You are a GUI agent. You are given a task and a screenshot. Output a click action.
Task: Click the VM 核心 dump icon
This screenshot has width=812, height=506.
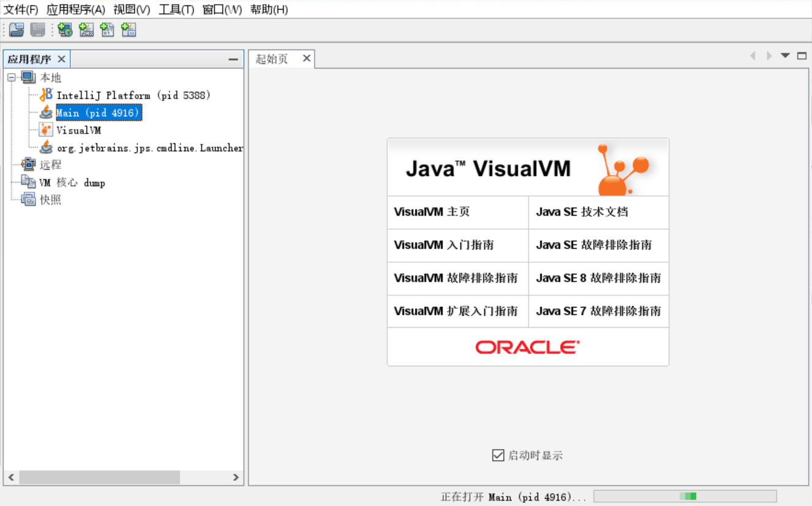(28, 182)
